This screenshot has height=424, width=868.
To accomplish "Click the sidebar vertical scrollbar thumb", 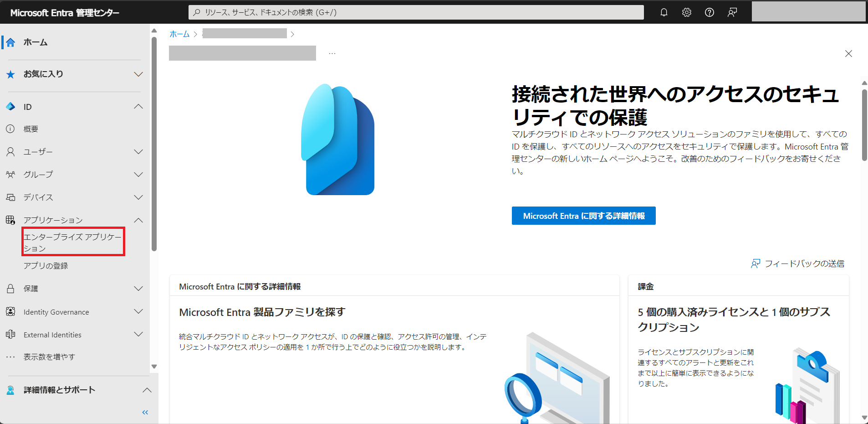I will (154, 144).
